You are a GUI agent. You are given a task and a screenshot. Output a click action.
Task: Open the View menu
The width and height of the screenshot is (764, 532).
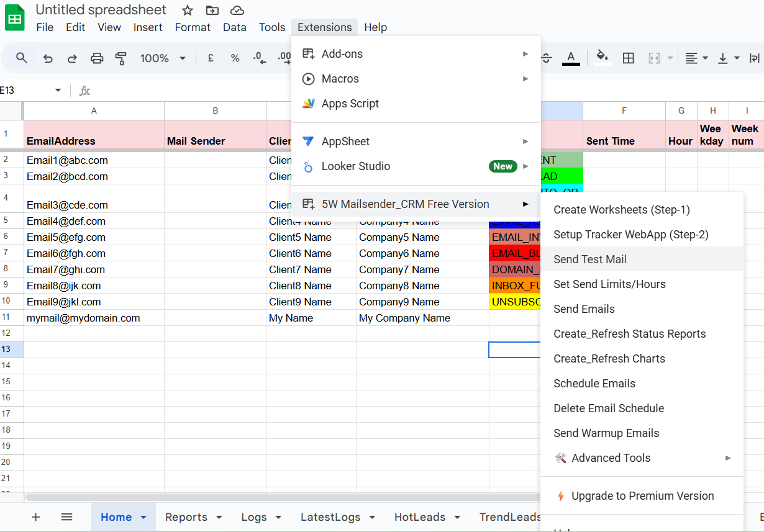click(x=109, y=27)
